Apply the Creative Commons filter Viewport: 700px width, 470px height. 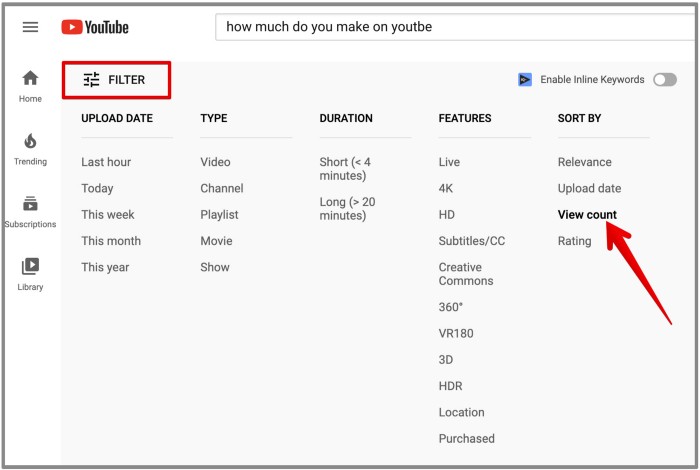(466, 274)
